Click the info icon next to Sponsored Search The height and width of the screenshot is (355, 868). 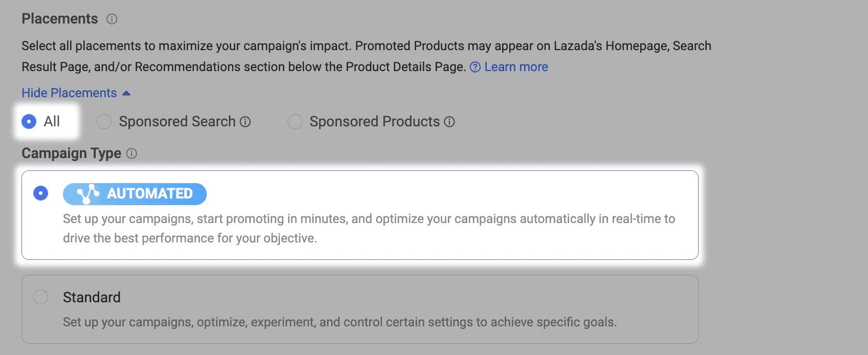coord(245,122)
